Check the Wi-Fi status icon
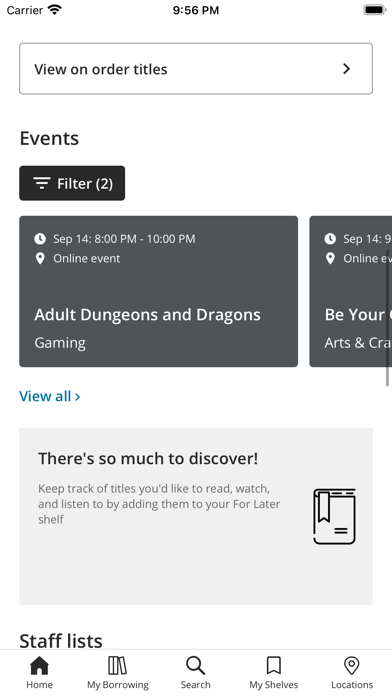 pyautogui.click(x=55, y=10)
